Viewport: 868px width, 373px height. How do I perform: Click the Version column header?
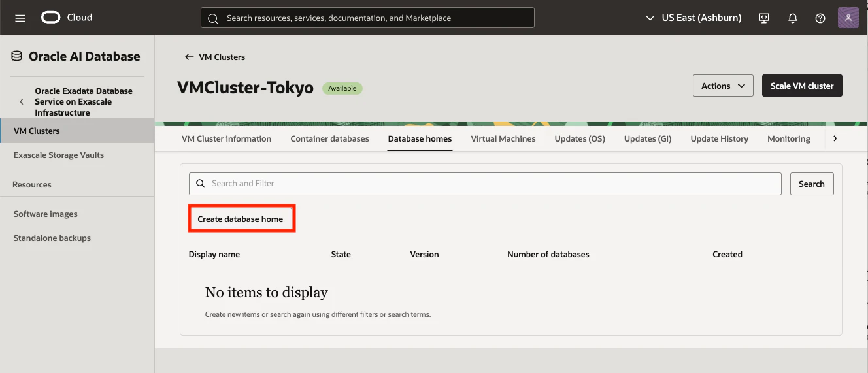point(424,254)
